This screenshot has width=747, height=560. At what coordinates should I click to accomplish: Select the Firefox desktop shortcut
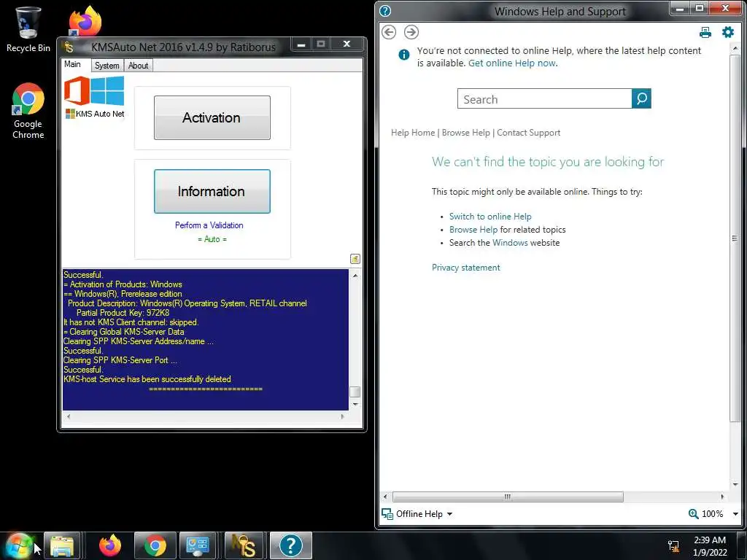[85, 21]
